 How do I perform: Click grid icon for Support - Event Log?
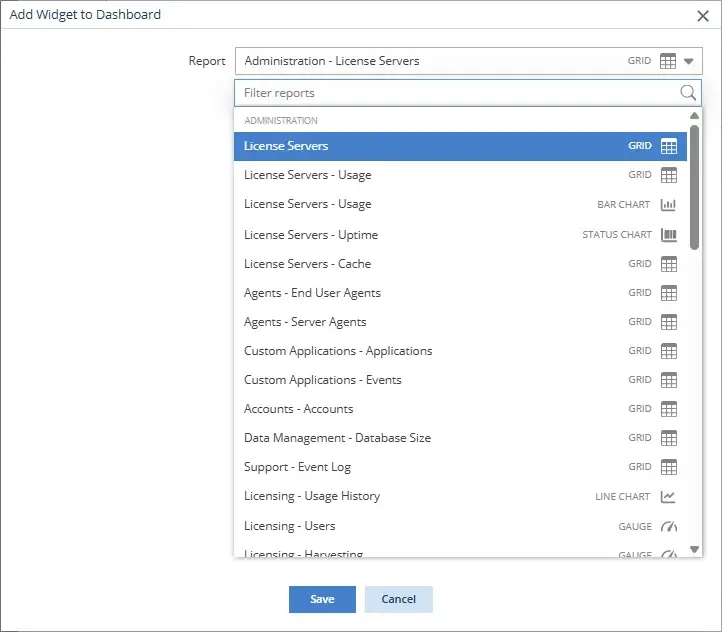click(669, 467)
